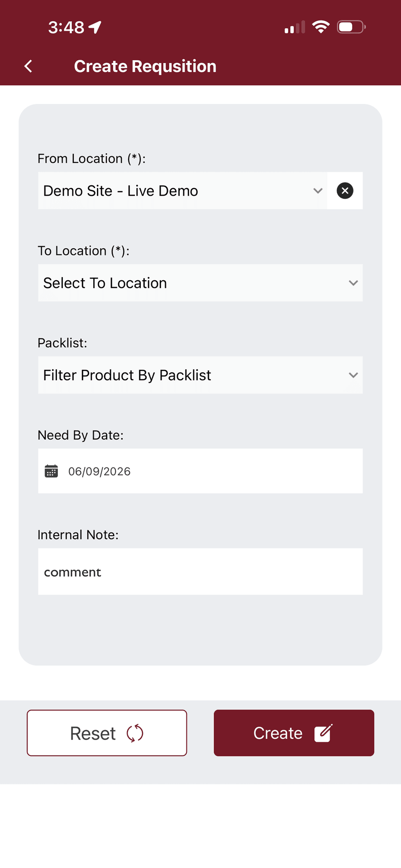Viewport: 401px width, 868px height.
Task: Expand the From Location chevron arrow
Action: click(318, 191)
